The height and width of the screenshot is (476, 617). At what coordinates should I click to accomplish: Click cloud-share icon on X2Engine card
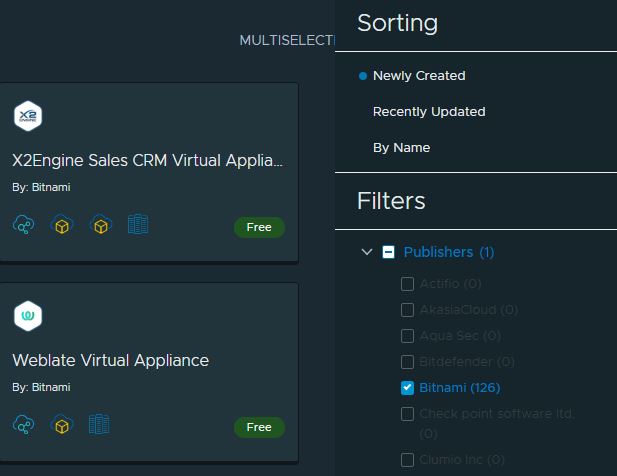(x=24, y=225)
